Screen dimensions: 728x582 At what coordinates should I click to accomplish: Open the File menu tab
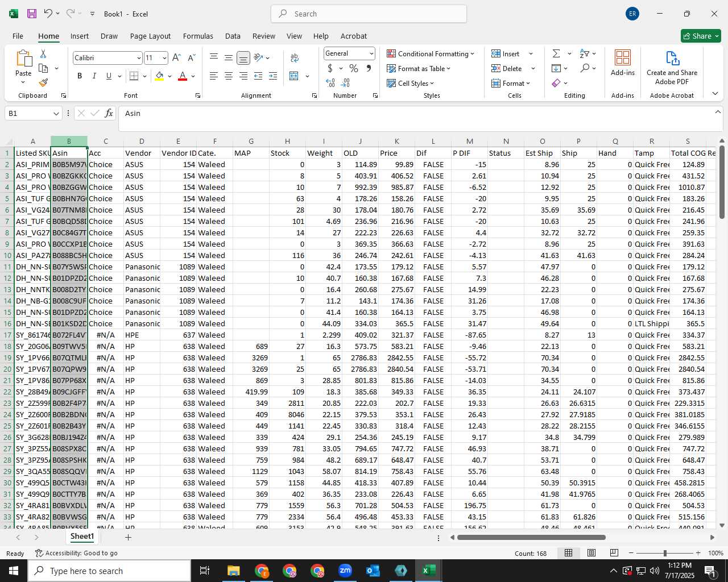point(18,36)
